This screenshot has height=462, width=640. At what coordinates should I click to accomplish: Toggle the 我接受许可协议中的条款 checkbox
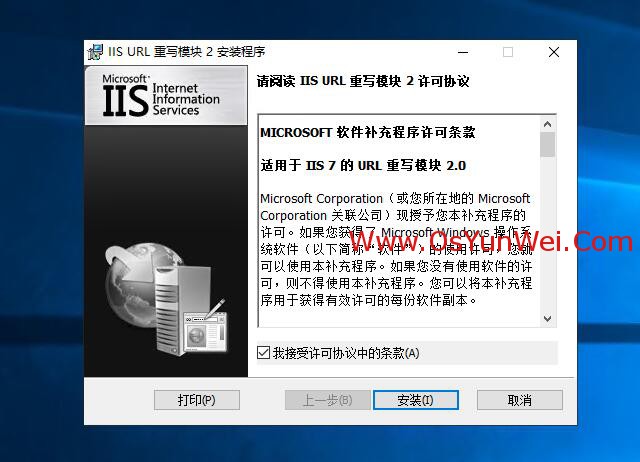click(x=264, y=353)
